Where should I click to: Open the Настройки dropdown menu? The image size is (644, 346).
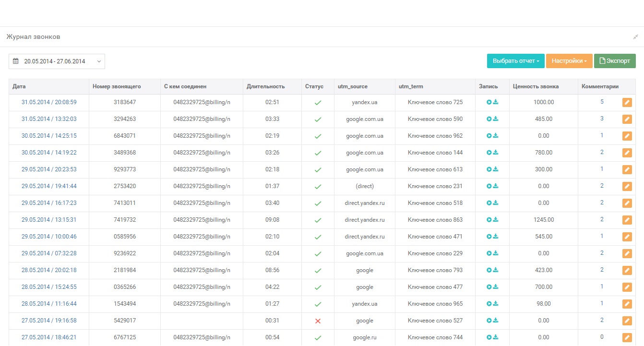click(569, 61)
